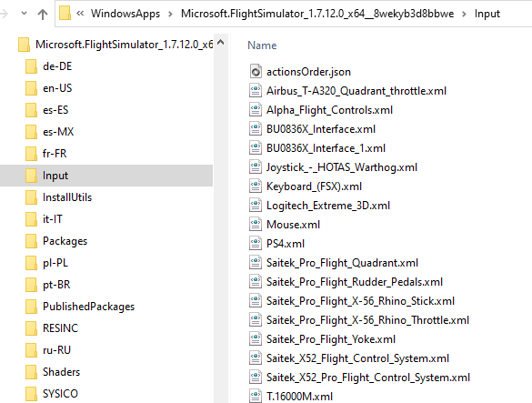Select the ru-RU folder in tree
The width and height of the screenshot is (532, 403).
48,350
